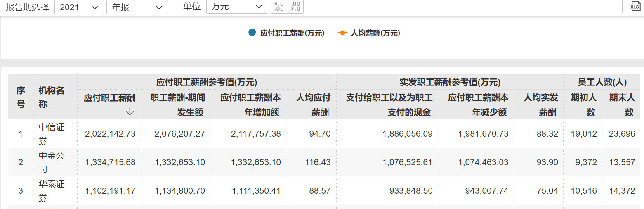Select the 中金公司 row name
Image resolution: width=644 pixels, height=209 pixels.
[52, 162]
